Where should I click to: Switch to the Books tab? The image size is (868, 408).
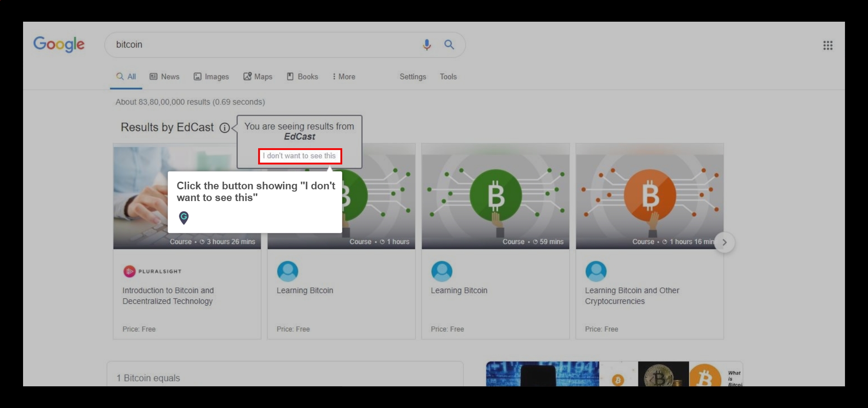302,76
